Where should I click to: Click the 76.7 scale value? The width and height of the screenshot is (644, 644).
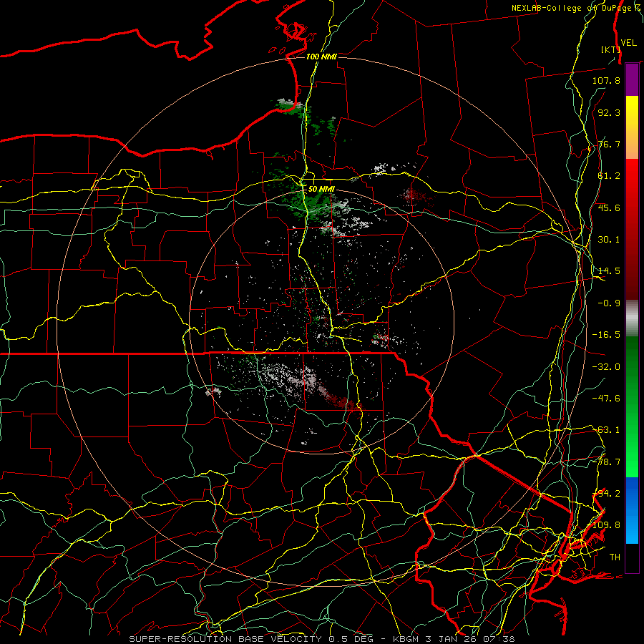tap(609, 144)
